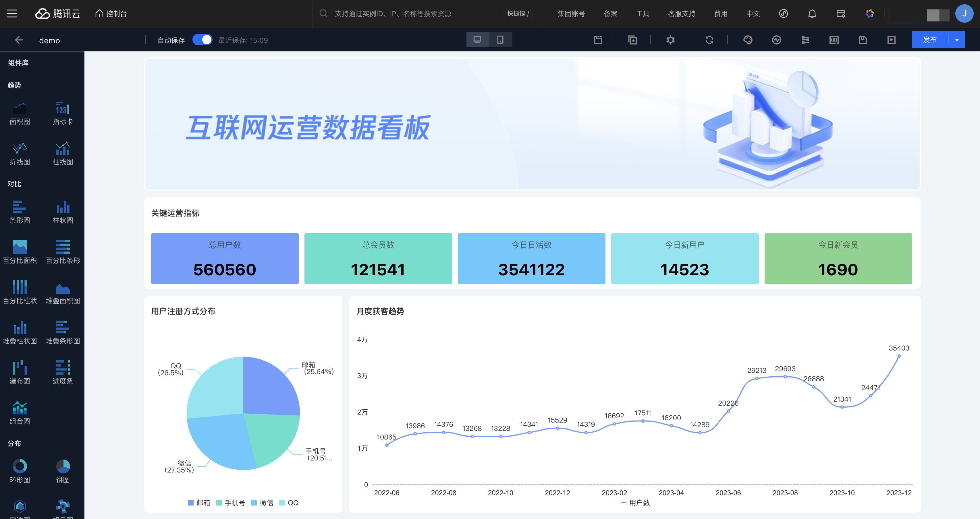Screen dimensions: 980x519
Task: Switch to desktop layout view
Action: coord(477,40)
